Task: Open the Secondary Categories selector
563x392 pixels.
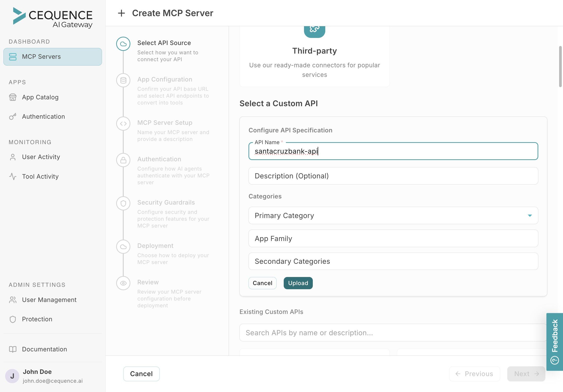Action: pos(393,261)
